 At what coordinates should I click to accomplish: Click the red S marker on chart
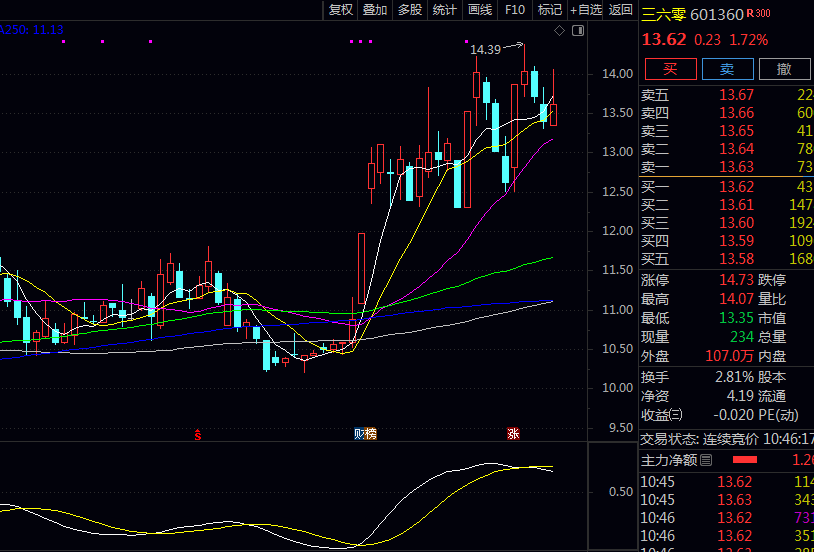point(198,433)
